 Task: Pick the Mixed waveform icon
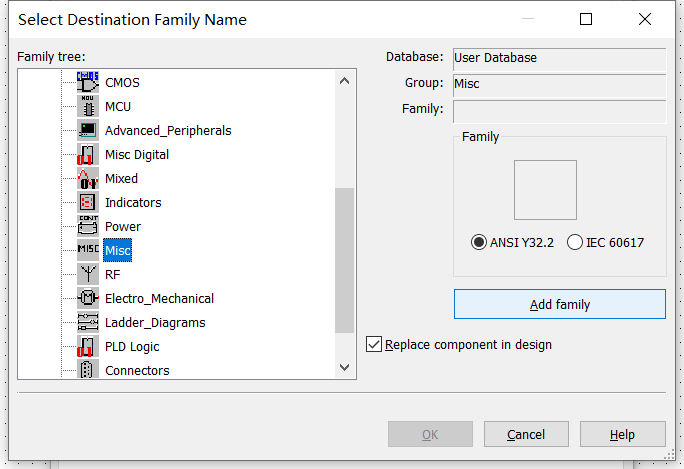pyautogui.click(x=88, y=178)
